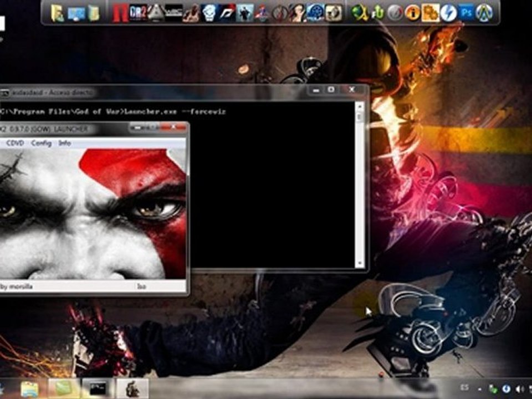The height and width of the screenshot is (399, 532).
Task: Open the plain yellow folder icon in the dock
Action: pyautogui.click(x=93, y=13)
